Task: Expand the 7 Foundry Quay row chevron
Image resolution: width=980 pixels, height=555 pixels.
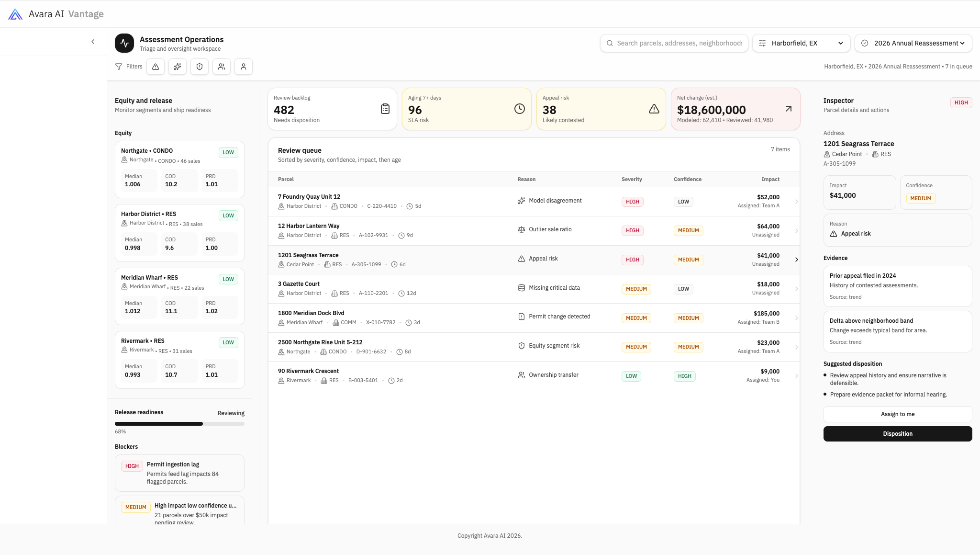Action: tap(796, 202)
